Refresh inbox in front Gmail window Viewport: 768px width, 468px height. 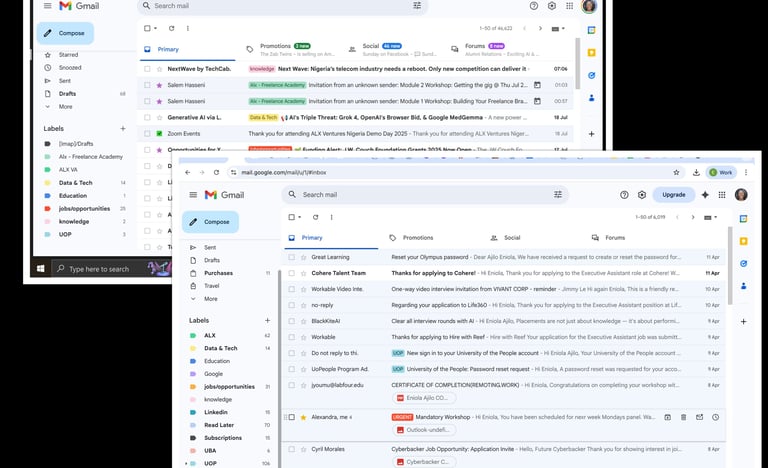(x=315, y=217)
